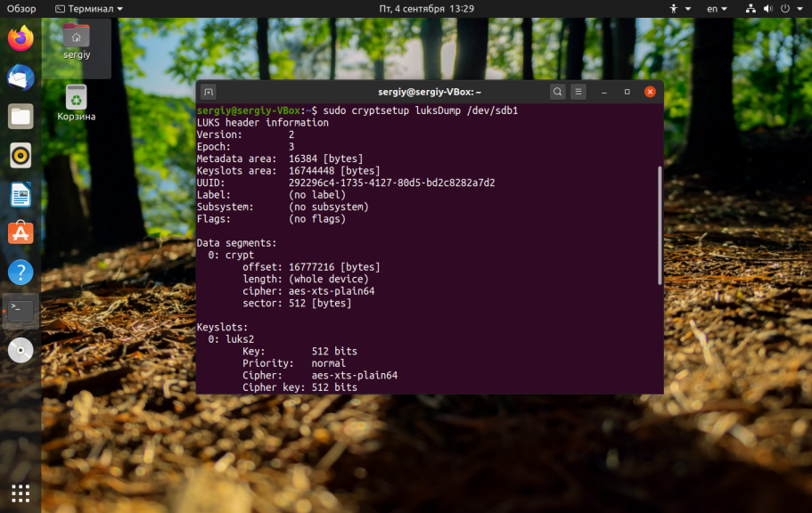The width and height of the screenshot is (812, 513).
Task: Open a new terminal tab button
Action: pyautogui.click(x=209, y=92)
